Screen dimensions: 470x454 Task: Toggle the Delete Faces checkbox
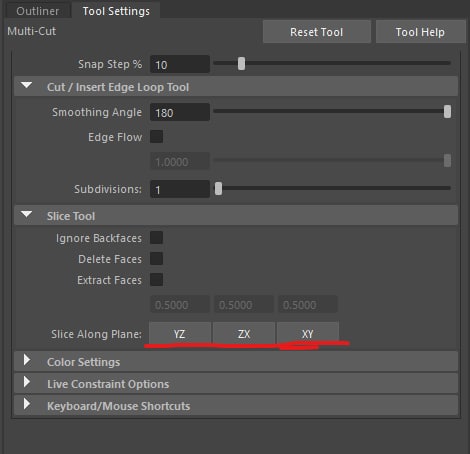point(156,259)
